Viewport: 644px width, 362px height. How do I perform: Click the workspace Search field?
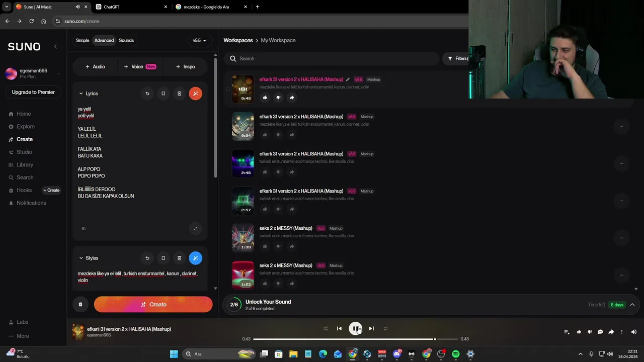332,58
